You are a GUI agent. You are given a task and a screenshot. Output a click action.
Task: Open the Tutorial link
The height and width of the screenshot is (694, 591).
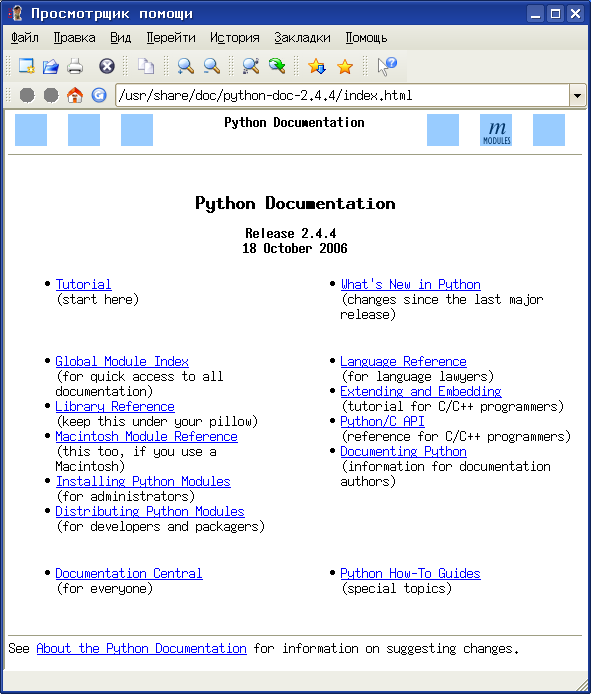84,285
